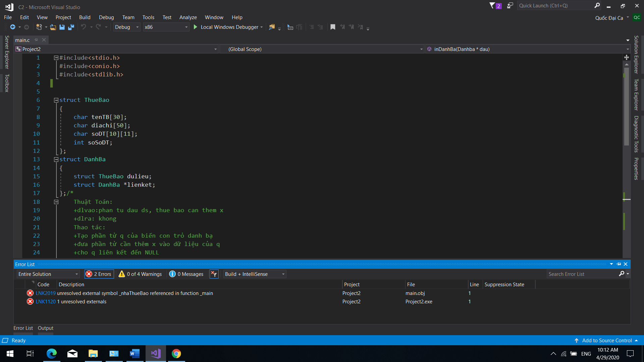Collapse the struct ThueBao code block
Screen dimensions: 644x362
pos(56,100)
